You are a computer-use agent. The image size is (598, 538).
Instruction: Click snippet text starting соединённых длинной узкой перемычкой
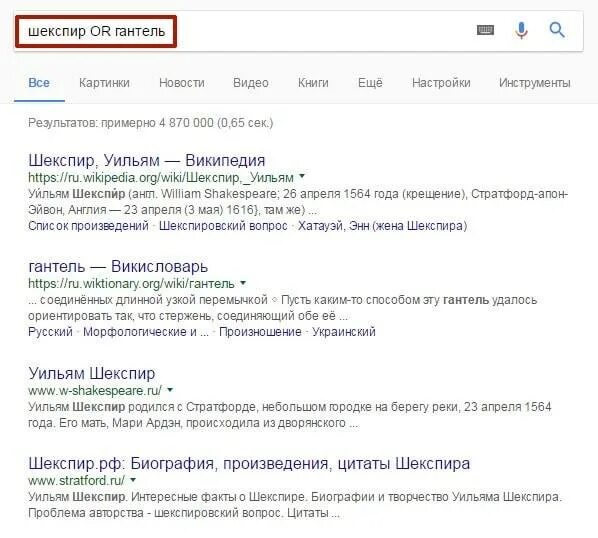coord(283,308)
